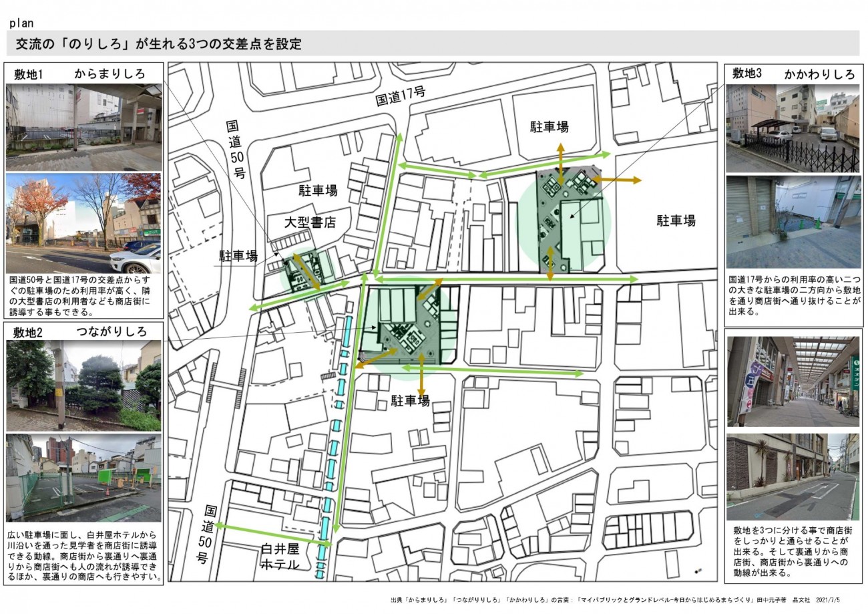
Task: Select the top photo under 敷地1
Action: (x=83, y=127)
